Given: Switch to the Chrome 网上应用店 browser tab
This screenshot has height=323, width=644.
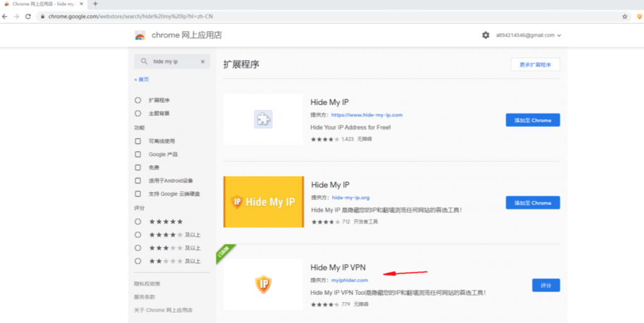Looking at the screenshot, I should point(45,4).
